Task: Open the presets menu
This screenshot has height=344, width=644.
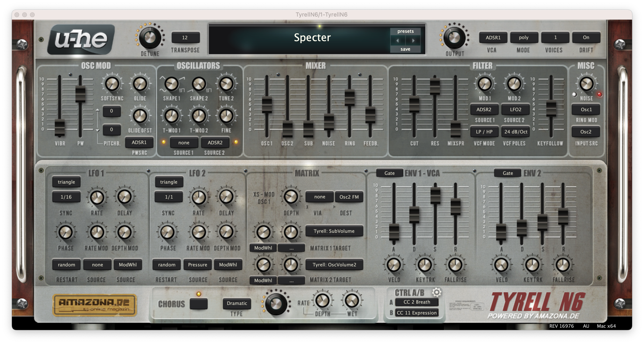Action: click(x=405, y=31)
